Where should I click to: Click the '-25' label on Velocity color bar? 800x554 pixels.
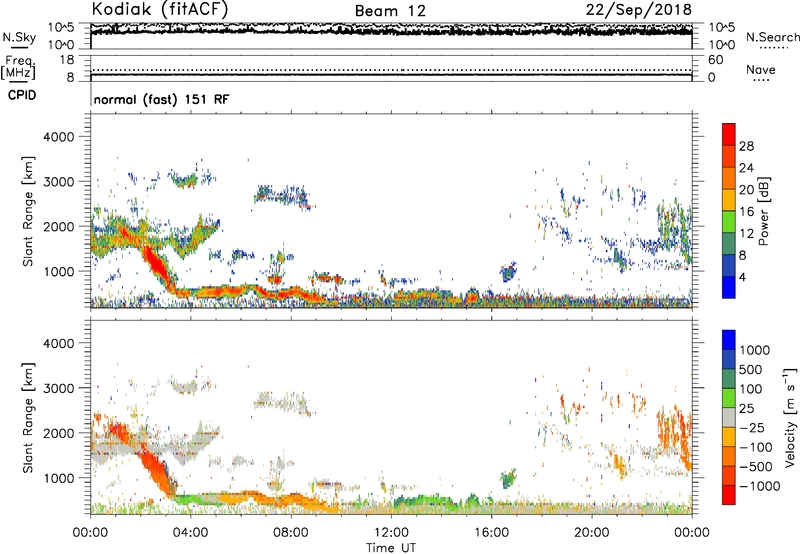(751, 427)
